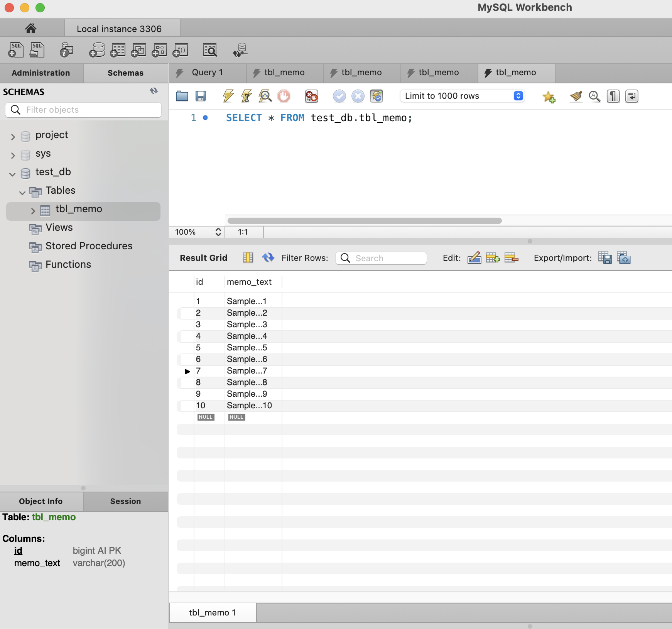Create a new schema icon

97,50
